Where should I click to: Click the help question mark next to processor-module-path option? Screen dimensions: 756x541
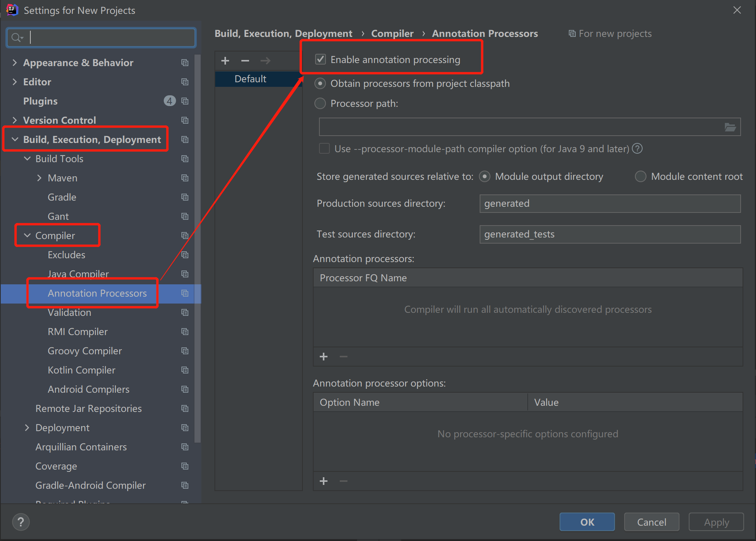tap(637, 148)
